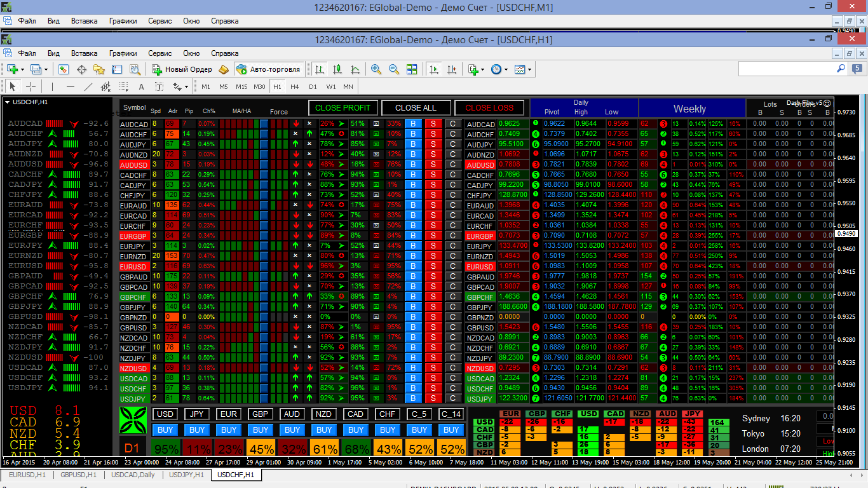Screen dimensions: 868x488
Task: Draw a vertical line tool
Action: coord(52,86)
